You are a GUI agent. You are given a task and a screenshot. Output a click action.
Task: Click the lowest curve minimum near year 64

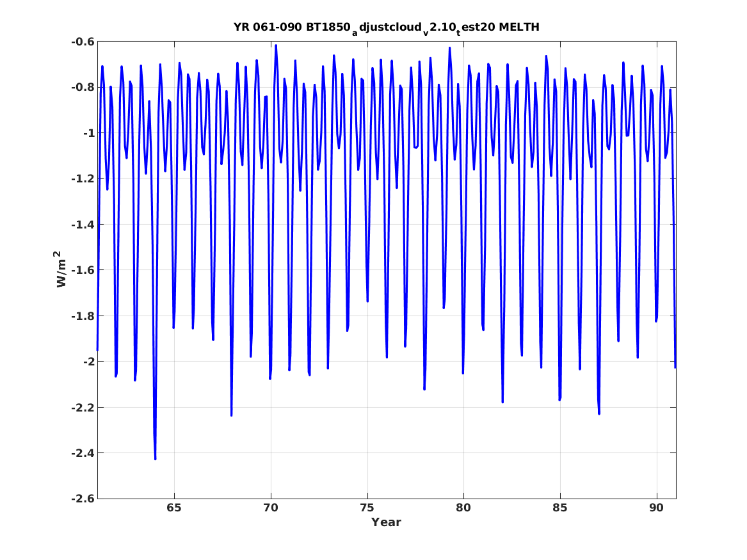(156, 459)
